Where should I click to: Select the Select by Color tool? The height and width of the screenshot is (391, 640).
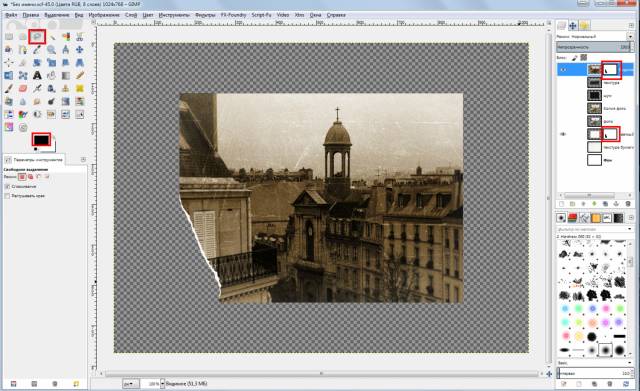pos(66,37)
